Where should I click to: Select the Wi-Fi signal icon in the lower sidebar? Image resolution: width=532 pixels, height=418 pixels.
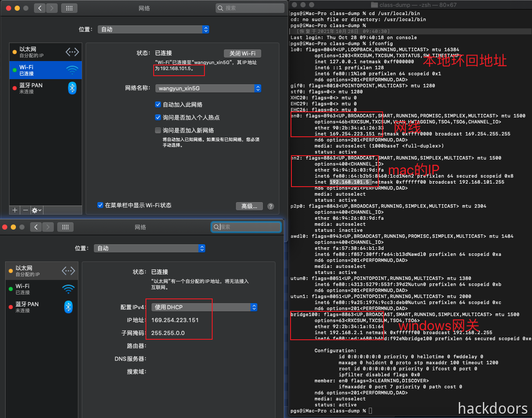click(x=68, y=289)
